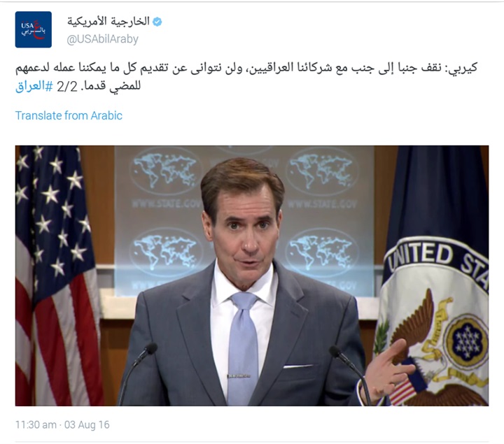Click Translate from Arabic

pos(69,115)
